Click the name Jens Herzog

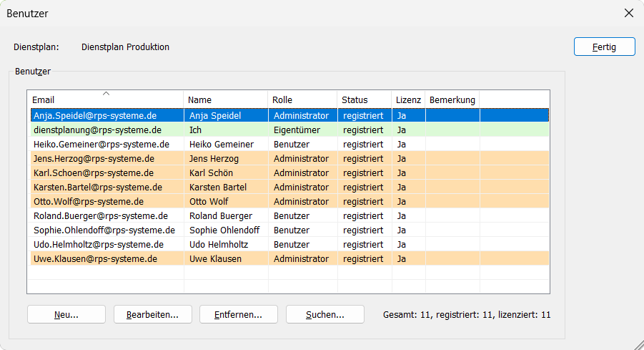click(x=214, y=159)
